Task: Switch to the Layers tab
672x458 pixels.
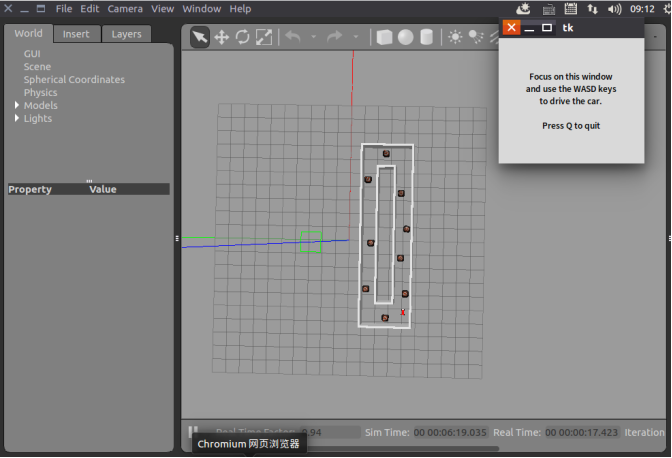Action: (x=126, y=34)
